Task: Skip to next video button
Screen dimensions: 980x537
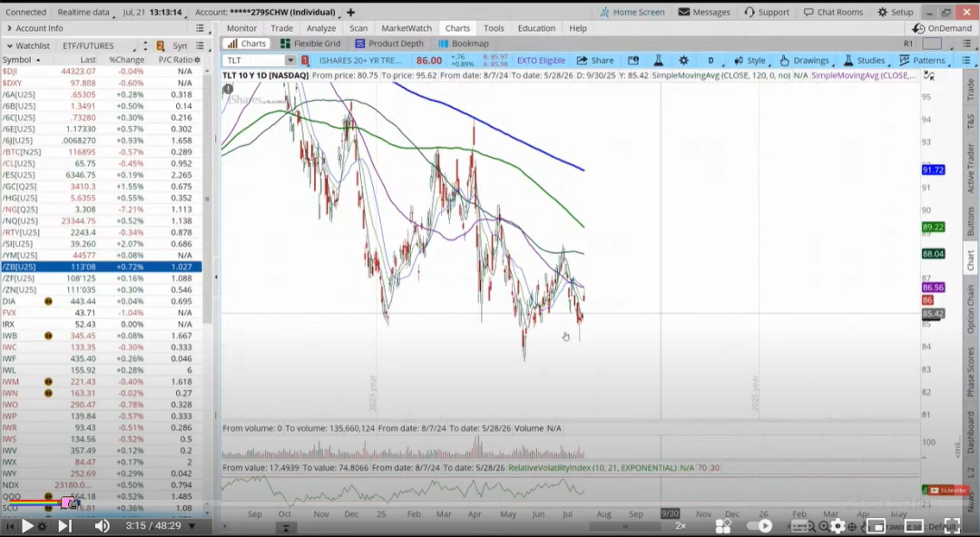Action: tap(64, 526)
